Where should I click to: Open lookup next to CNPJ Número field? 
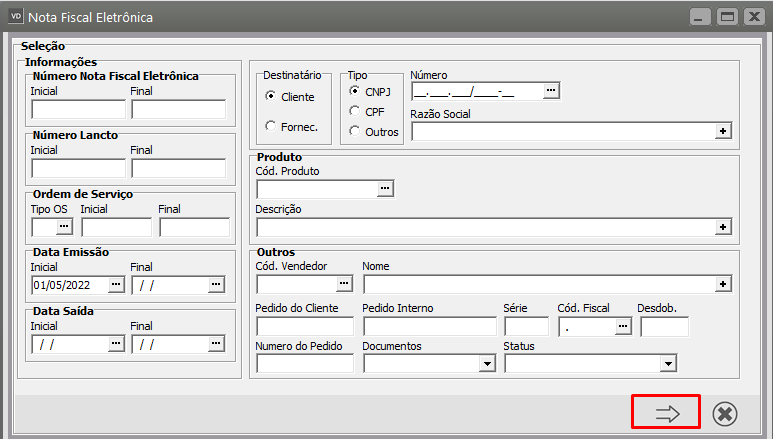(x=551, y=92)
